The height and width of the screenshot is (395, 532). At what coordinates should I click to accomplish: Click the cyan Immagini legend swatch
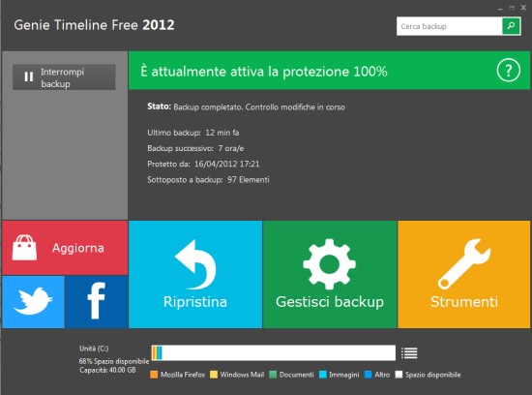pos(323,375)
